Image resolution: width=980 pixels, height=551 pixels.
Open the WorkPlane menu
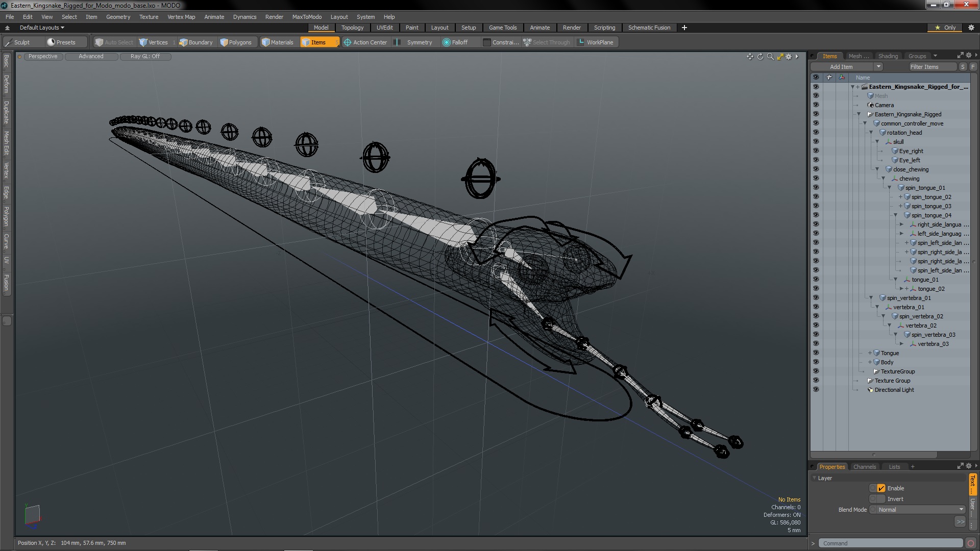(x=596, y=42)
